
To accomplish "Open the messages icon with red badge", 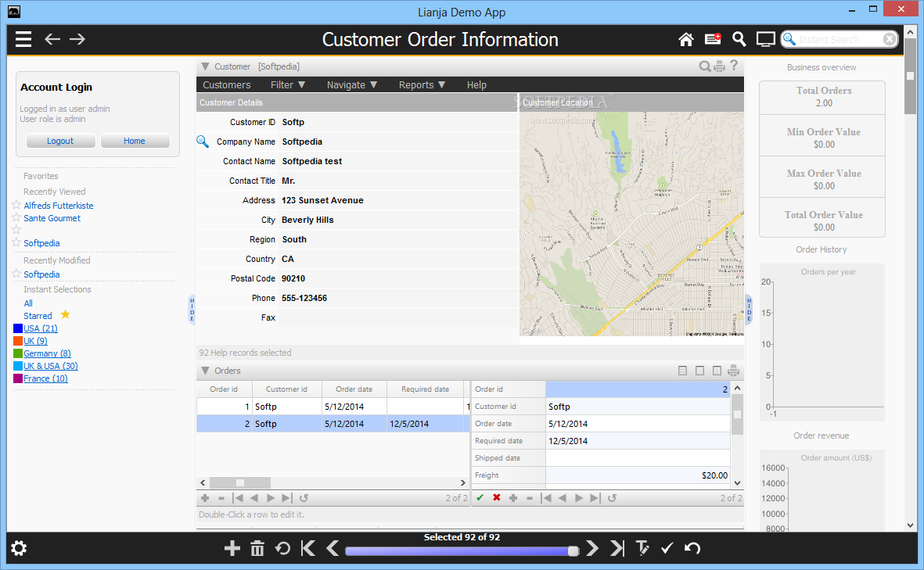I will 713,39.
